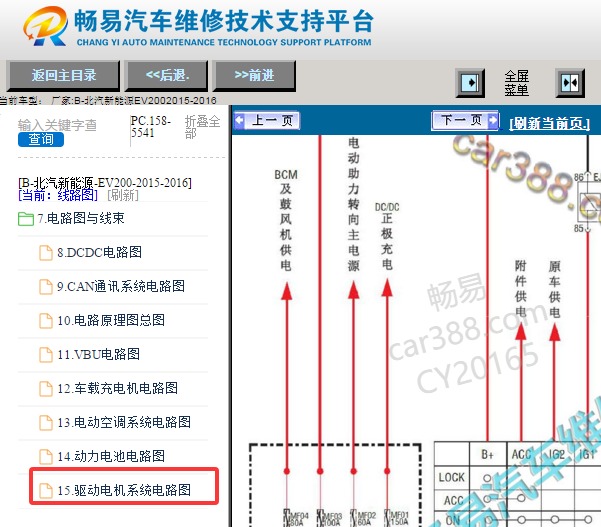Image resolution: width=601 pixels, height=527 pixels.
Task: Click the page icon beside 11.VBU电路图
Action: click(x=46, y=355)
